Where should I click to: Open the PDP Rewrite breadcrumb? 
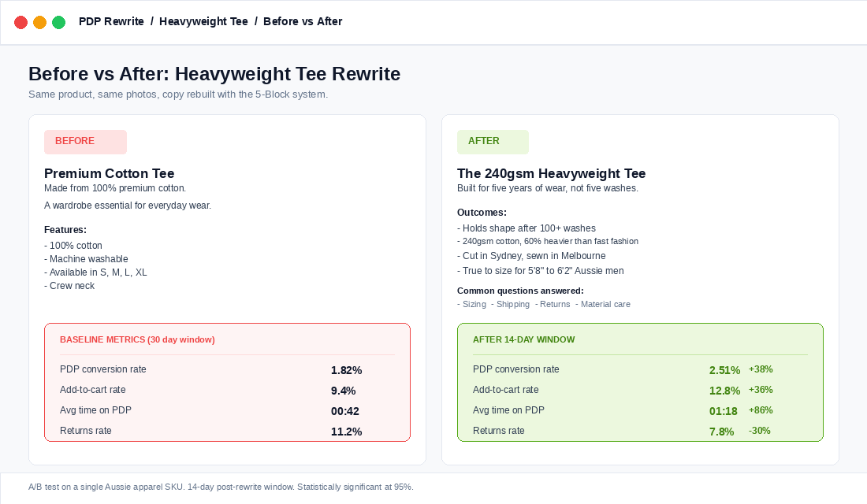pos(111,21)
